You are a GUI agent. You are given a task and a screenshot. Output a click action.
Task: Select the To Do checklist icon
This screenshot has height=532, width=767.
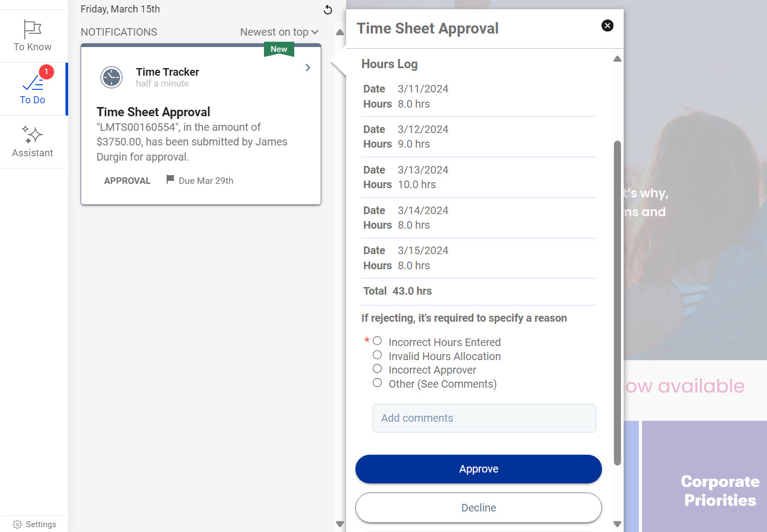pyautogui.click(x=32, y=83)
